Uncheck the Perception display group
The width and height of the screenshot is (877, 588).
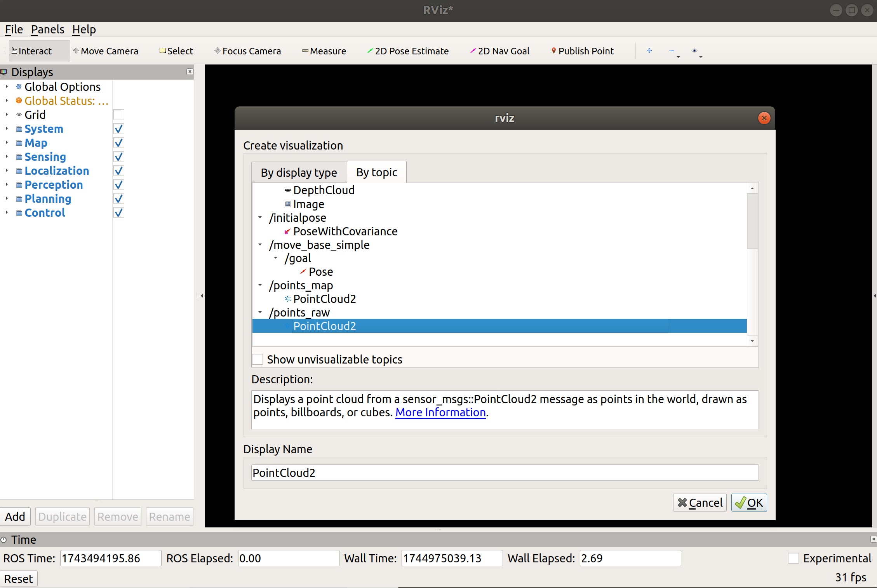(x=119, y=184)
